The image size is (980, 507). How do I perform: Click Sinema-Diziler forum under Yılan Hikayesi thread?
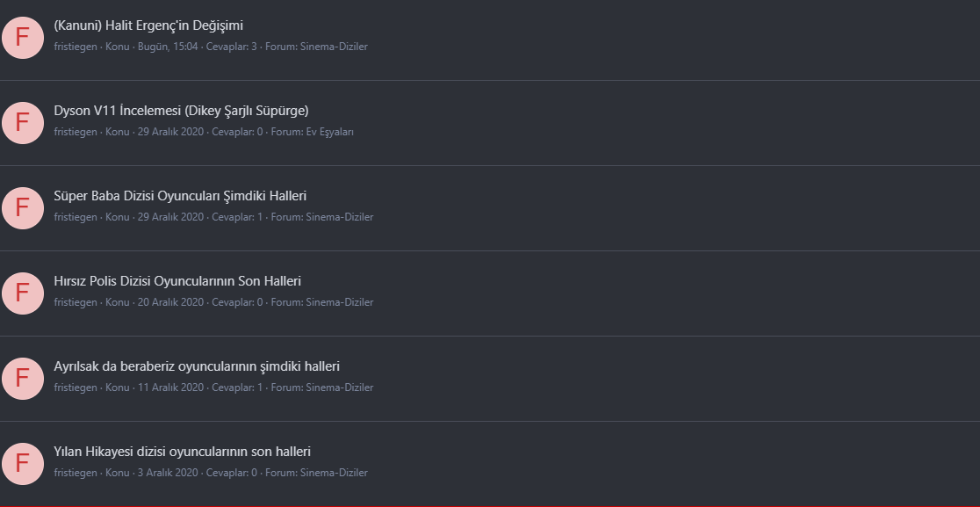click(334, 473)
